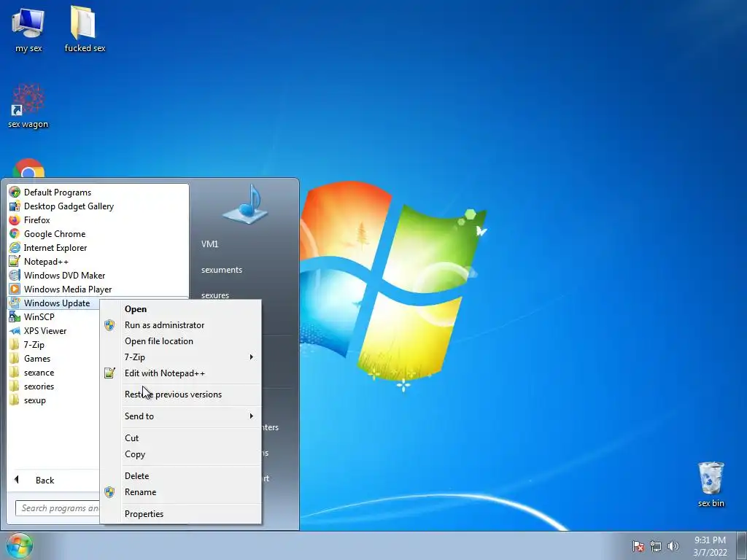
Task: Choose Open in the context menu
Action: tap(181, 309)
